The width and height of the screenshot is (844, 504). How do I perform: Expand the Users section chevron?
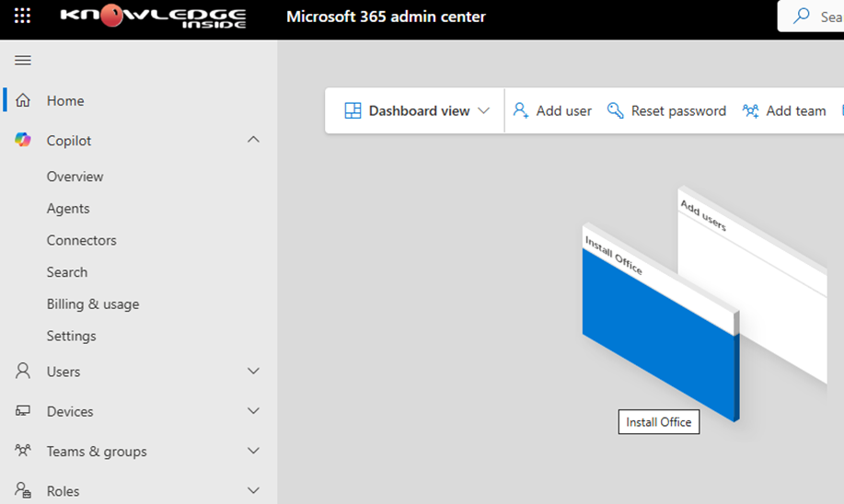coord(254,372)
